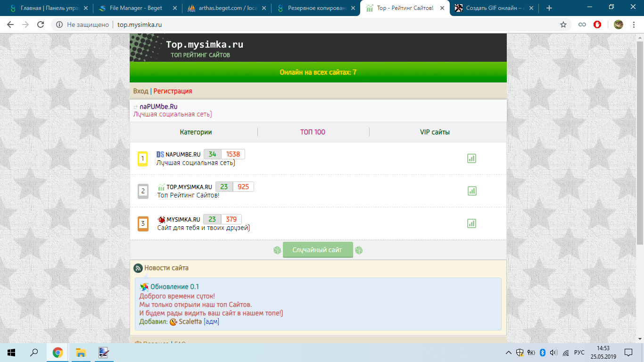Viewport: 644px width, 362px height.
Task: Click the Вход login link
Action: (x=140, y=91)
